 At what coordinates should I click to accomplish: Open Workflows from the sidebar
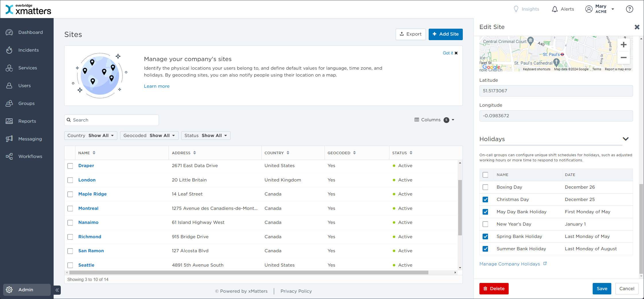point(30,157)
